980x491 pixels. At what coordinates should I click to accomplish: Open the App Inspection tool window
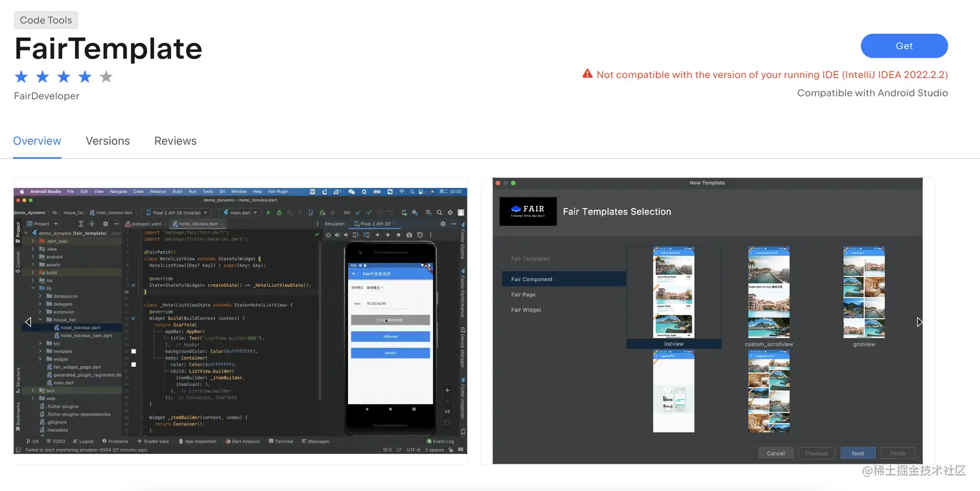197,441
